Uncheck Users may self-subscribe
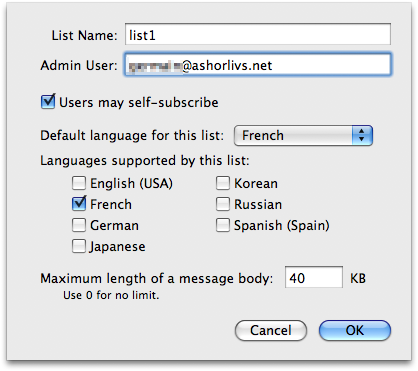 [48, 102]
